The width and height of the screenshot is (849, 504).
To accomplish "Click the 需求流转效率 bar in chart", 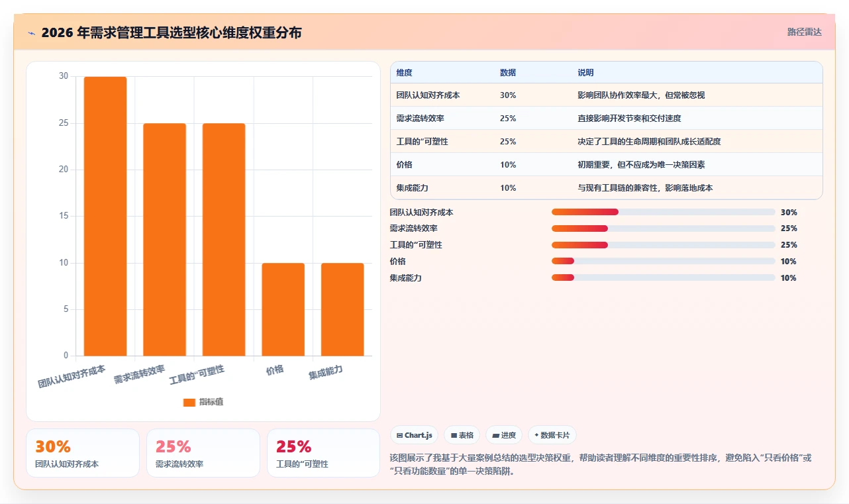I will tap(164, 240).
